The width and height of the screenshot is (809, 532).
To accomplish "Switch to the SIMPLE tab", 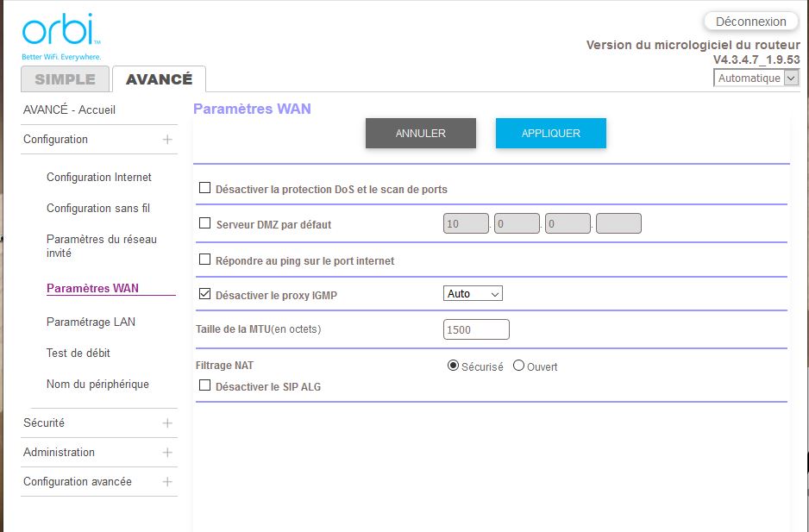I will tap(66, 79).
